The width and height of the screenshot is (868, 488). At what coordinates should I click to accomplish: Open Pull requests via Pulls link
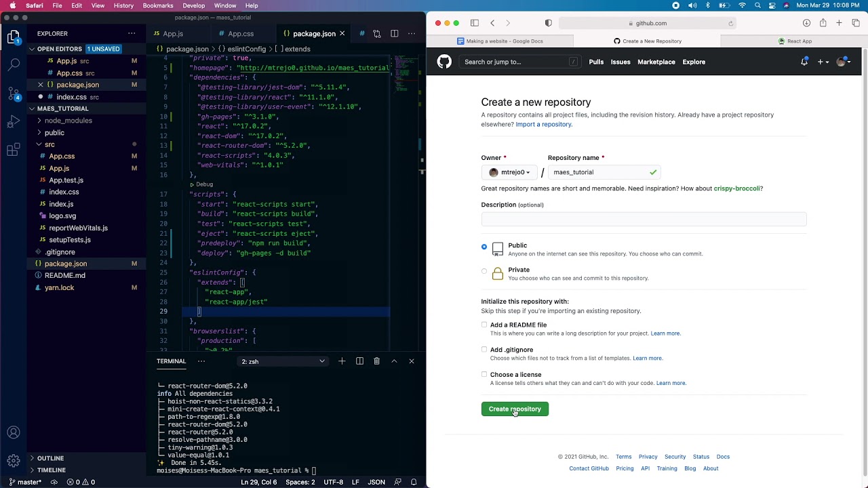596,62
